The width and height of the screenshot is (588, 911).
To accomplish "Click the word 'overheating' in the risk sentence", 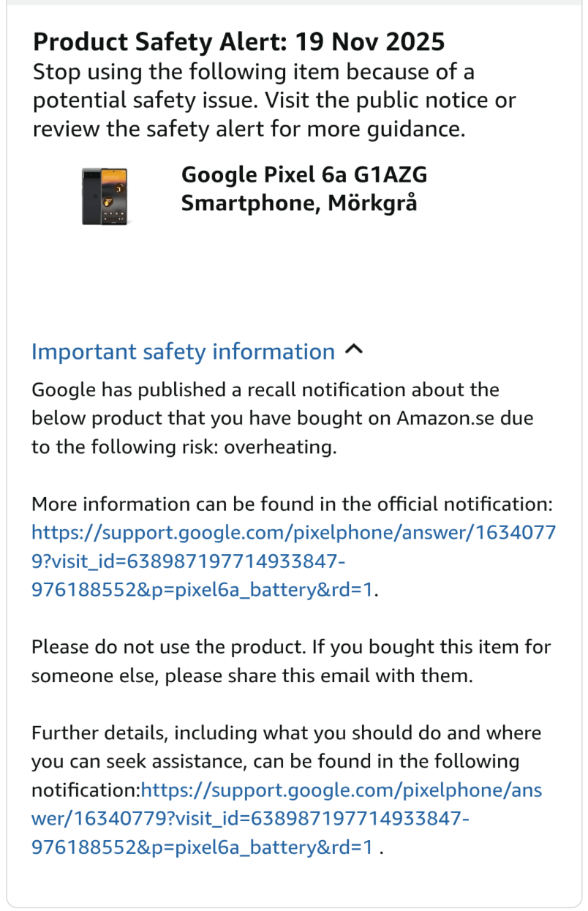I will (x=279, y=447).
